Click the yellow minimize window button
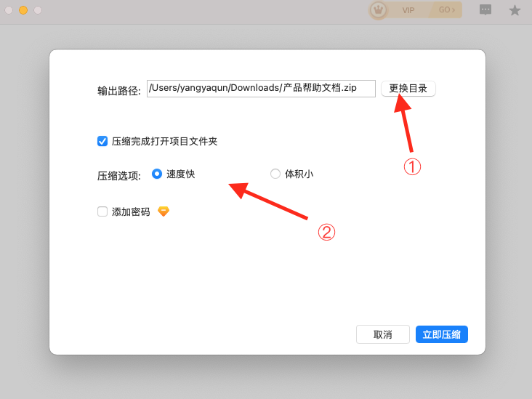 coord(23,10)
